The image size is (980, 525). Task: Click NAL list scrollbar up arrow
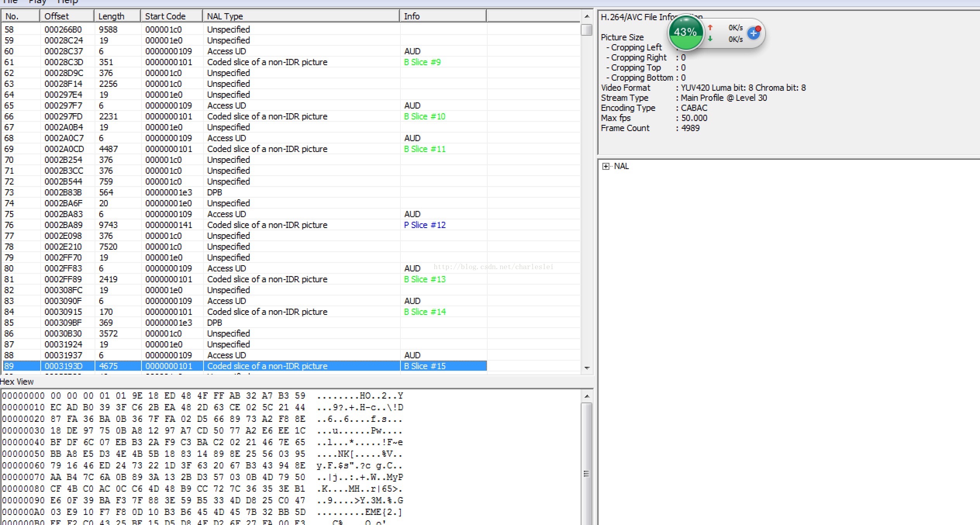(587, 16)
